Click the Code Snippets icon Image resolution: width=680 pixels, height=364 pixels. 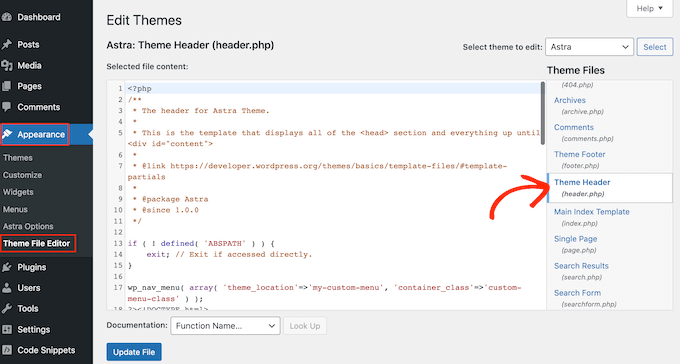[7, 350]
